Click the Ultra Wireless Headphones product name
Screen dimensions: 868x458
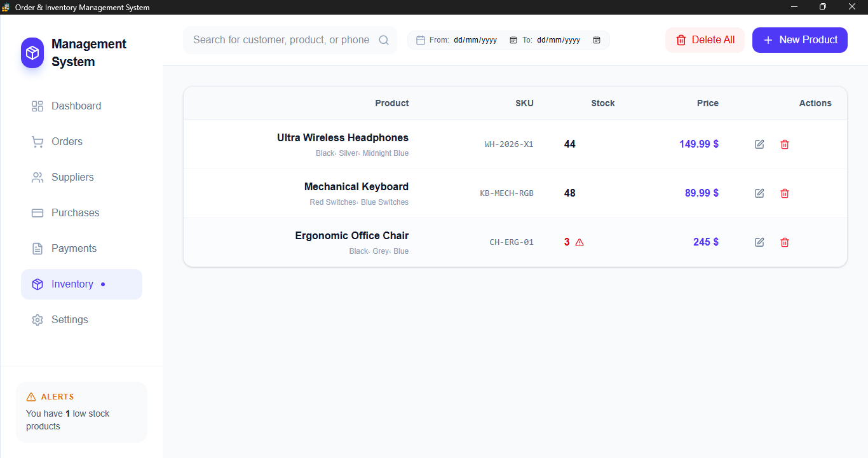343,138
